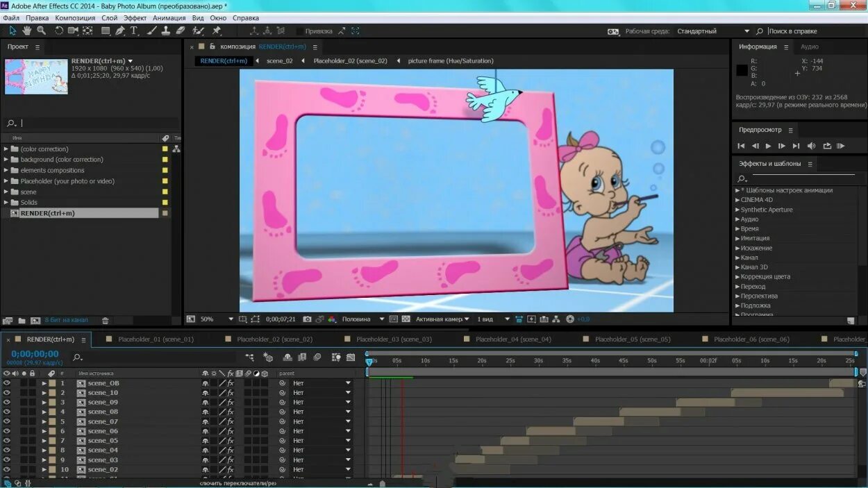Click reset exposure icon in viewer bar
Image resolution: width=868 pixels, height=488 pixels.
(x=570, y=319)
